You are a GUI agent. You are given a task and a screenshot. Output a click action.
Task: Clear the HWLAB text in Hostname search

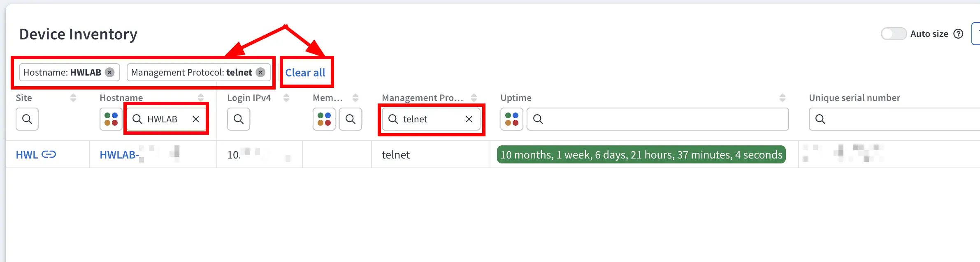196,119
